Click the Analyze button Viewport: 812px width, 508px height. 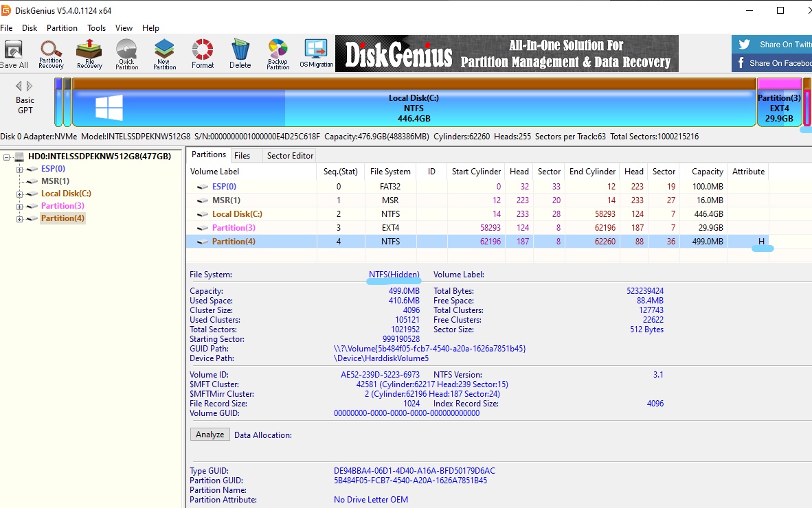[x=210, y=435]
